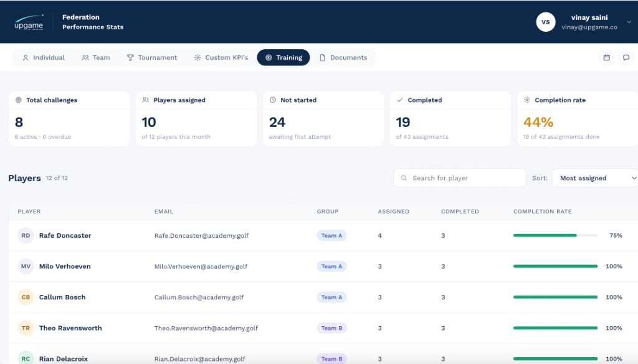Viewport: 638px width, 364px height.
Task: Click Milo Verhoeven's 100% progress bar
Action: point(555,266)
